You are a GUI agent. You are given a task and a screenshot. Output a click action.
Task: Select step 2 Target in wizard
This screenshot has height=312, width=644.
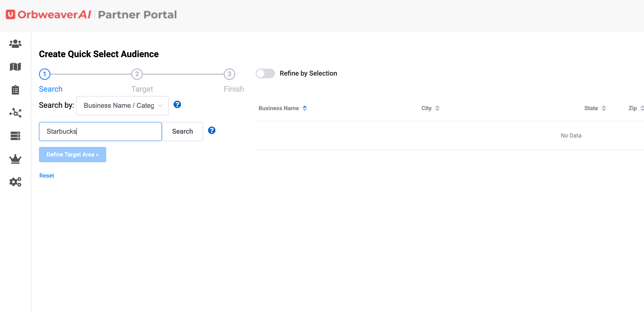(x=137, y=74)
